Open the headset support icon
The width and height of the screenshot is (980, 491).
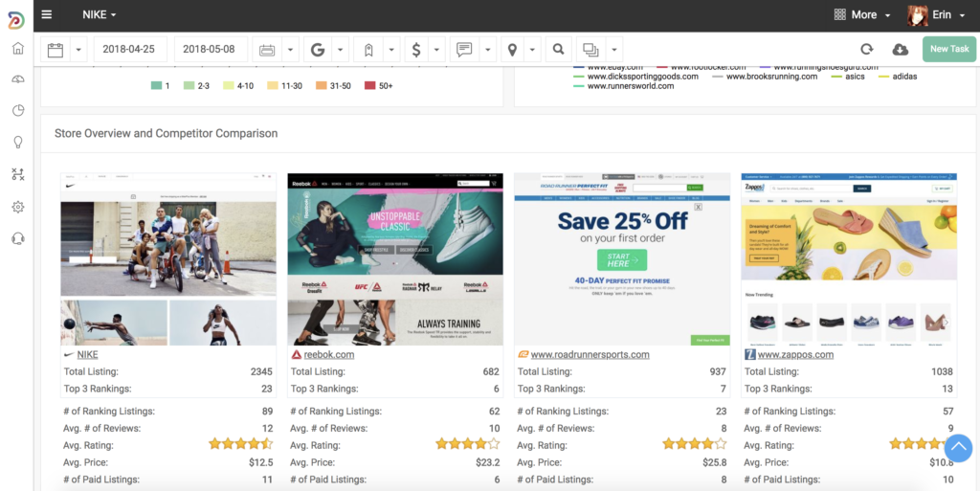[18, 238]
